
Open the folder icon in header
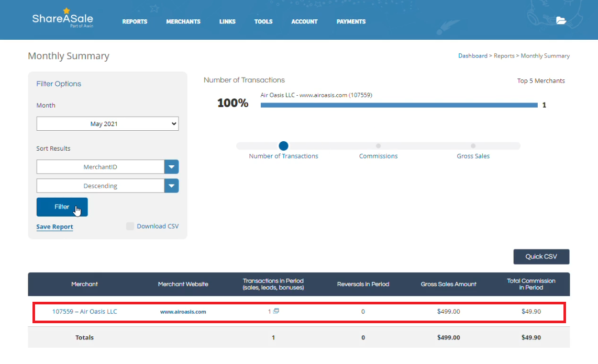click(561, 20)
